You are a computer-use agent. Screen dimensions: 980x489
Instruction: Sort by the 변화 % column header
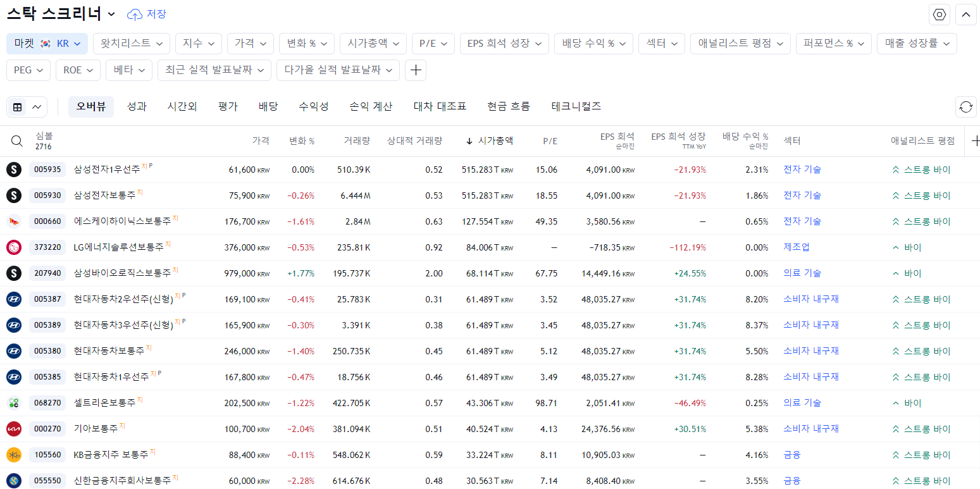(x=302, y=141)
